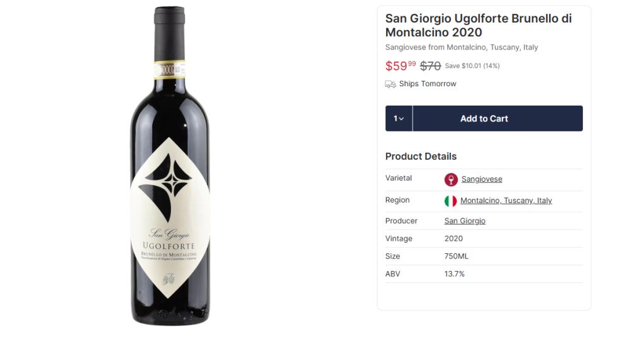644x337 pixels.
Task: Click the Save $10.01 (14%) text
Action: coord(472,66)
